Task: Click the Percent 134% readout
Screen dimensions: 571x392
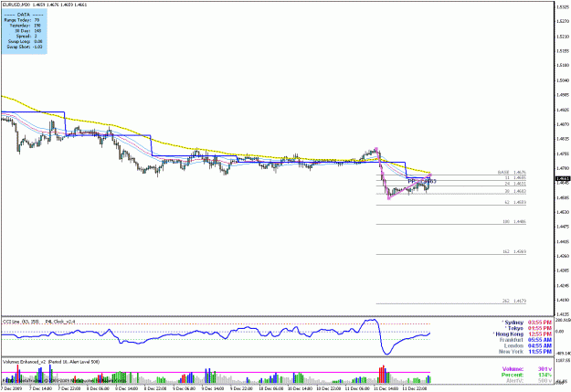Action: point(527,375)
